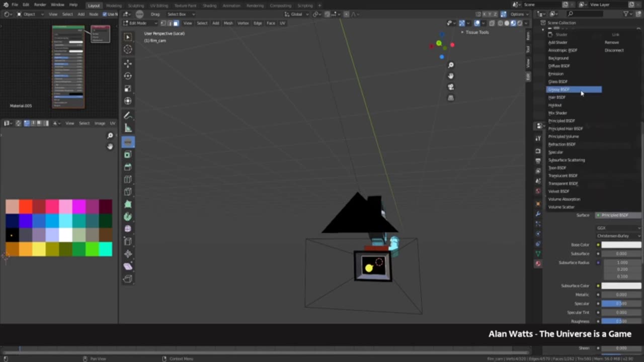Choose Emission from shader list

556,74
